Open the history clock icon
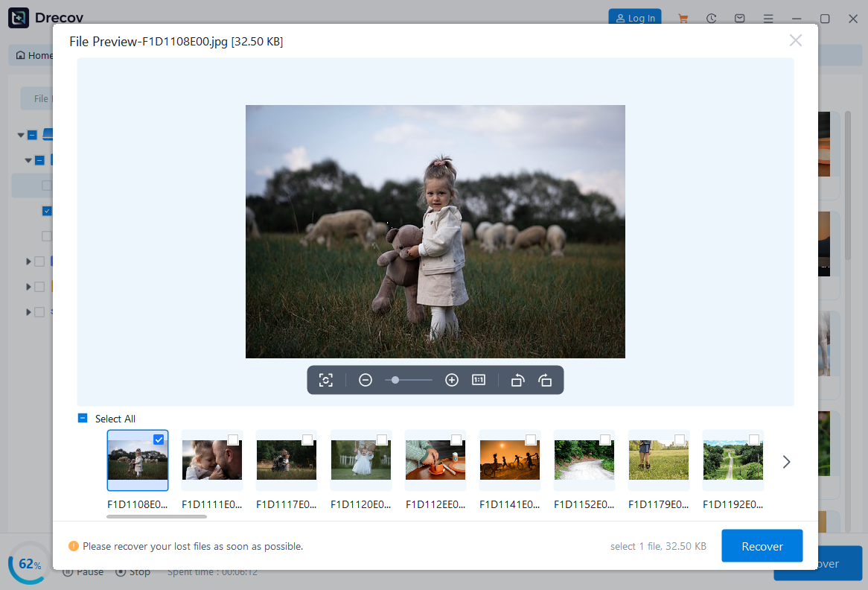The width and height of the screenshot is (868, 590). pyautogui.click(x=712, y=19)
